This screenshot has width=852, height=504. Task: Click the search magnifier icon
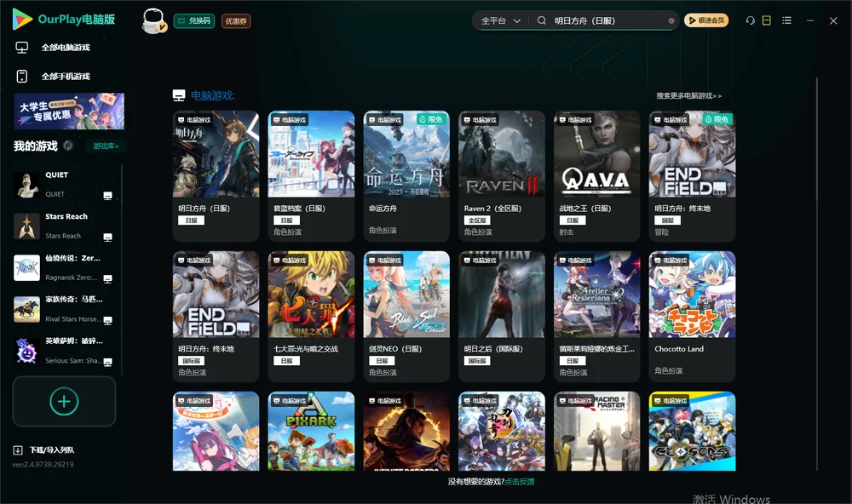[x=542, y=20]
